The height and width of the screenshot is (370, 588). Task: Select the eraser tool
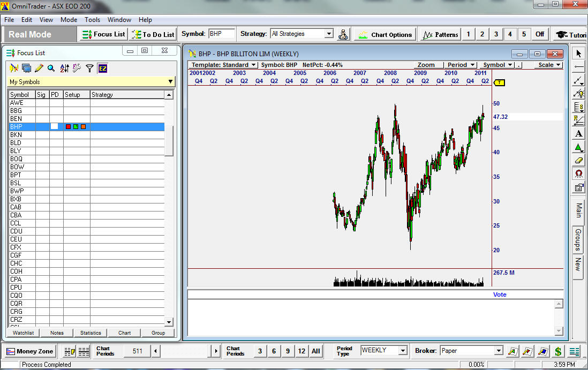pos(578,161)
